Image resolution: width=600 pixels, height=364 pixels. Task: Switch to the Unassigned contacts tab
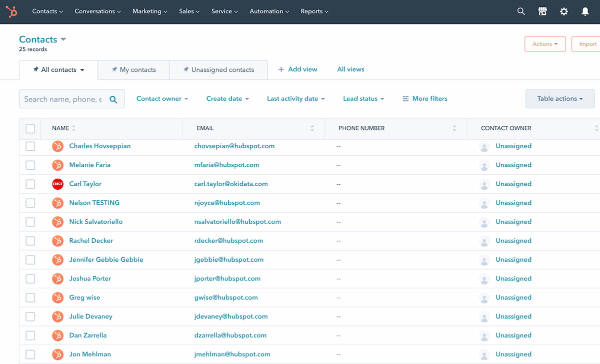tap(218, 70)
